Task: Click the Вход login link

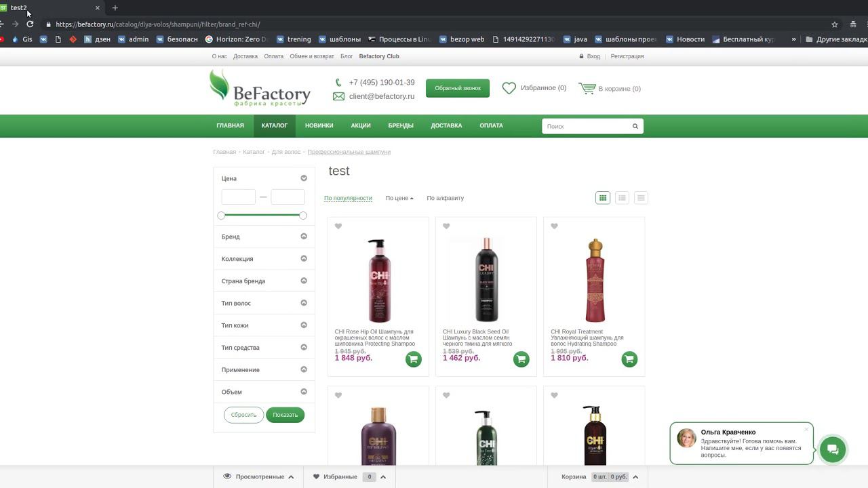Action: coord(593,56)
